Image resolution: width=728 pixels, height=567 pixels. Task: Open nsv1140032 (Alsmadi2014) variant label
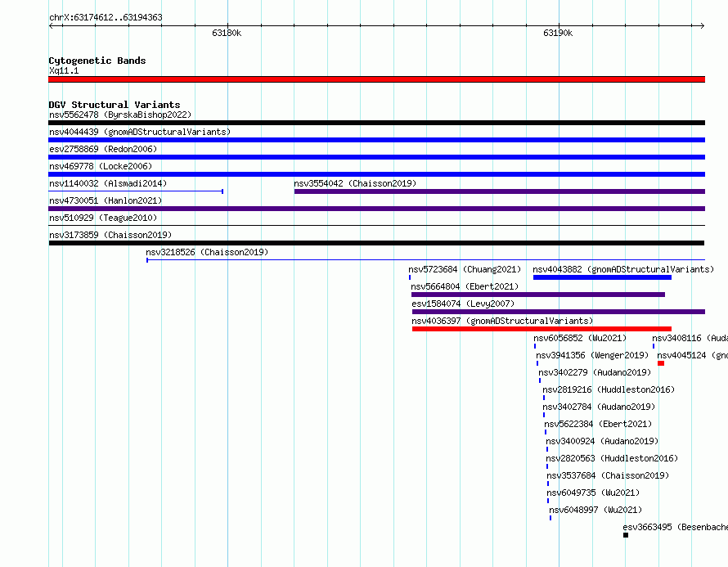click(x=108, y=183)
